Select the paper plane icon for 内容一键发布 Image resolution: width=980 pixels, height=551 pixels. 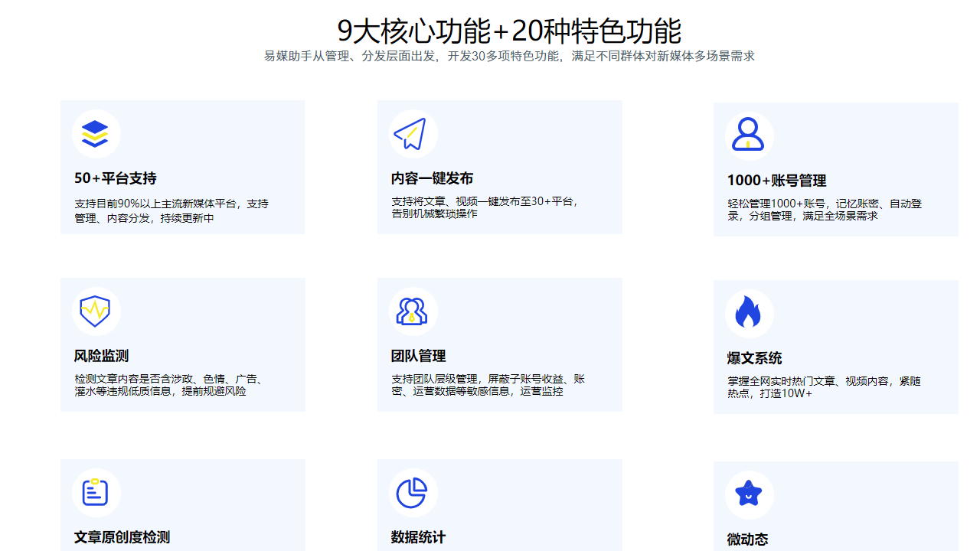(413, 132)
